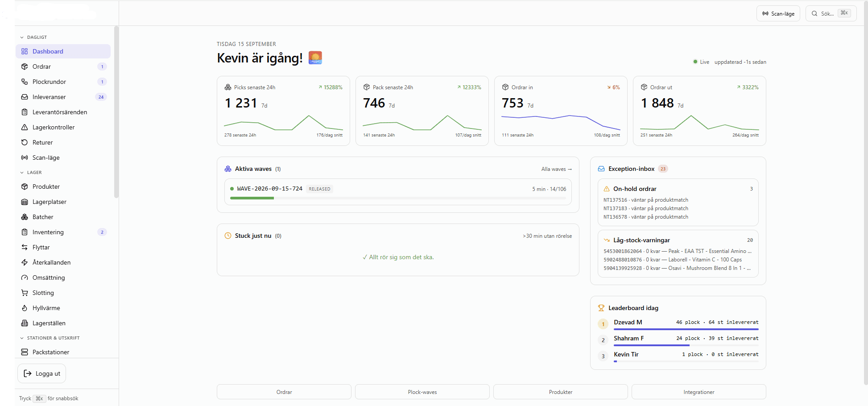Follow the Alla waves link
This screenshot has width=868, height=406.
click(x=556, y=169)
